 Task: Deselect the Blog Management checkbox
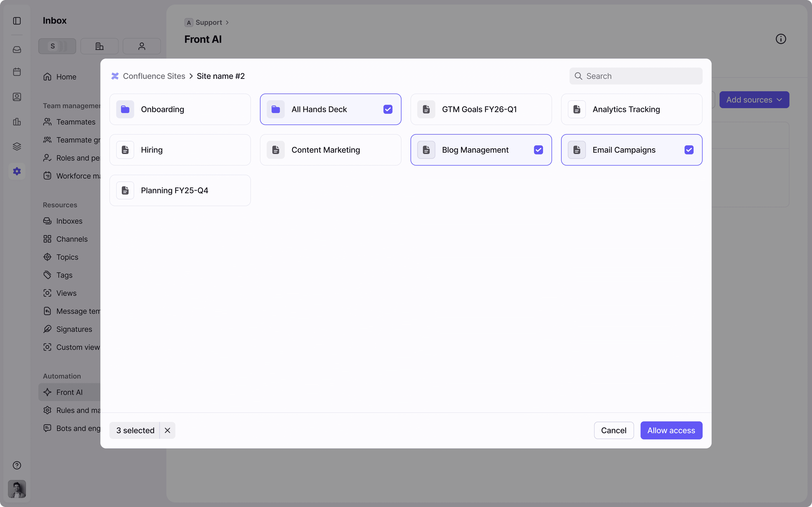click(x=538, y=150)
